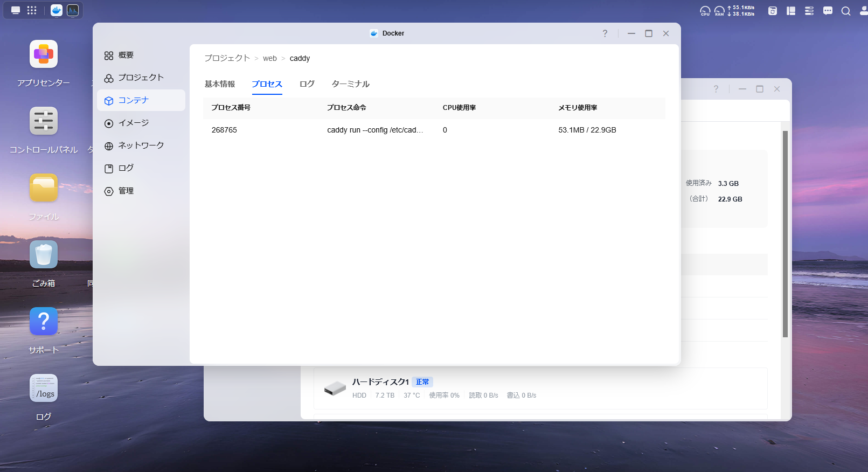Go to the web breadcrumb link
Image resolution: width=868 pixels, height=472 pixels.
(x=270, y=58)
